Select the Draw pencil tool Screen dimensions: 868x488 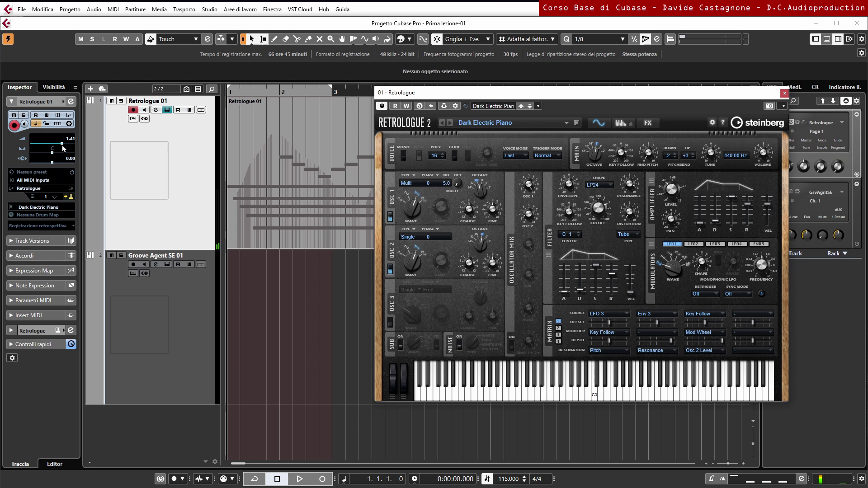(x=274, y=39)
